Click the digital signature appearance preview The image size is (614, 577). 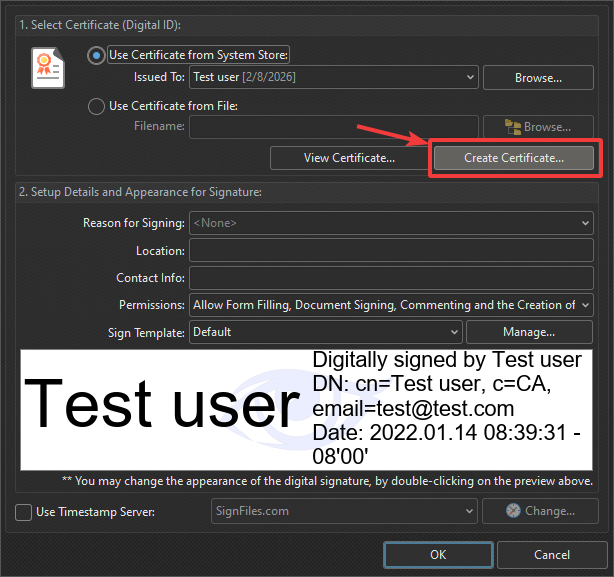tap(306, 409)
